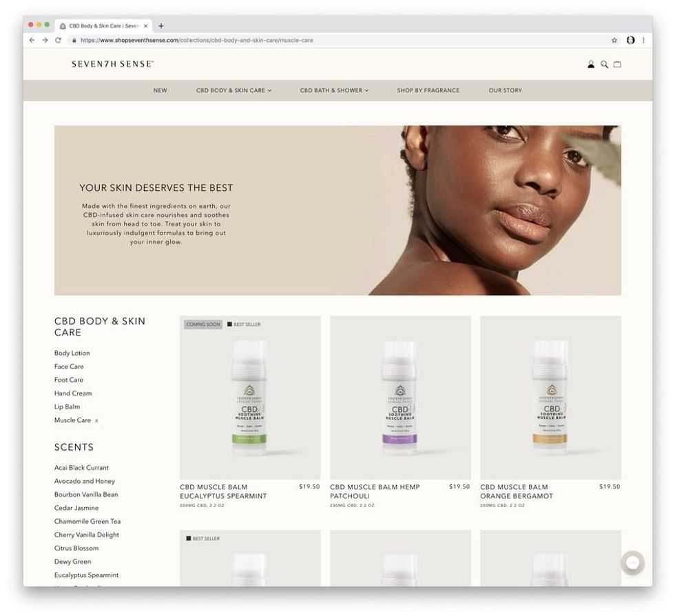Open CBD Muscle Balm Hemp Patchouli product
675x616 pixels.
[375, 491]
